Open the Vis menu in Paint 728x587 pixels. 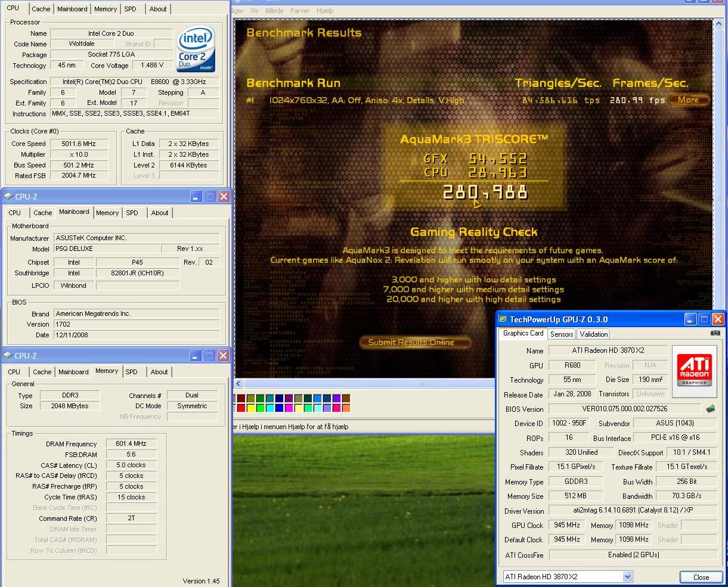[x=255, y=11]
